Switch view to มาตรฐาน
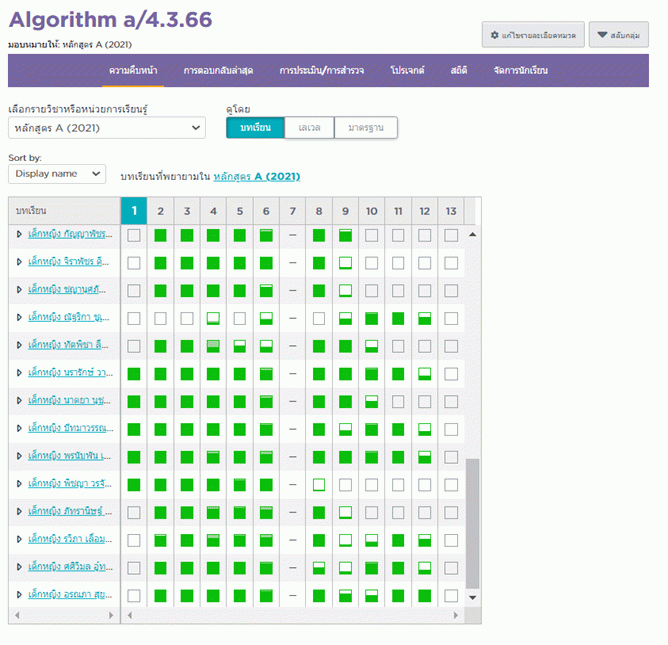The height and width of the screenshot is (645, 668). point(365,128)
